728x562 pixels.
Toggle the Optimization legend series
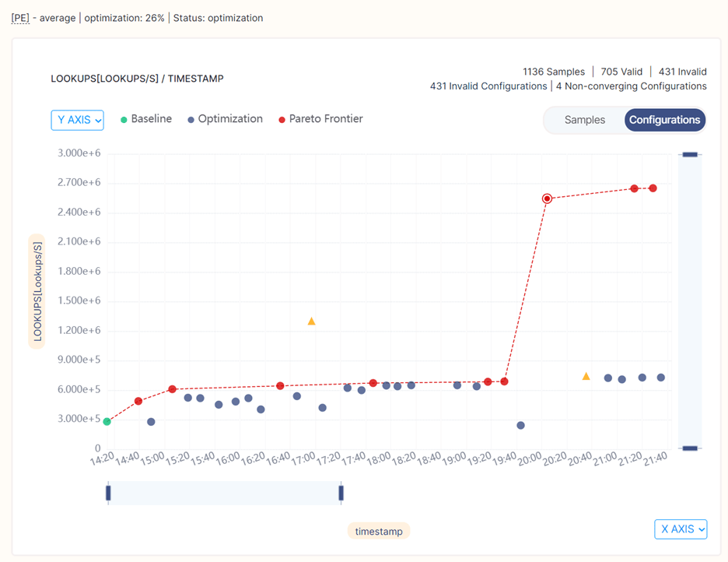226,119
